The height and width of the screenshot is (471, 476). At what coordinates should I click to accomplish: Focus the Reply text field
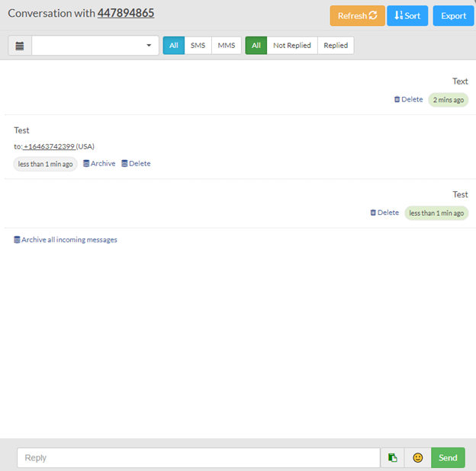[198, 457]
